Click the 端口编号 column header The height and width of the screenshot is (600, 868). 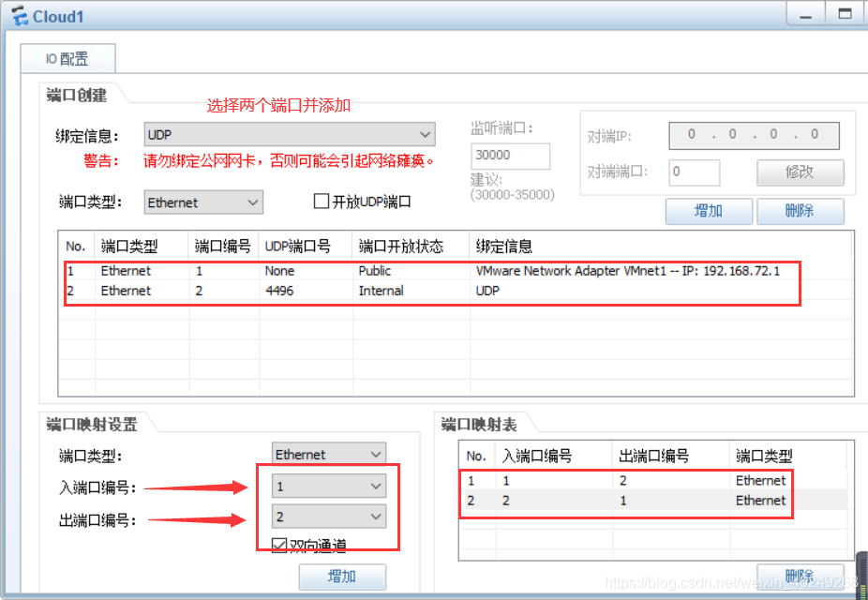[x=222, y=247]
